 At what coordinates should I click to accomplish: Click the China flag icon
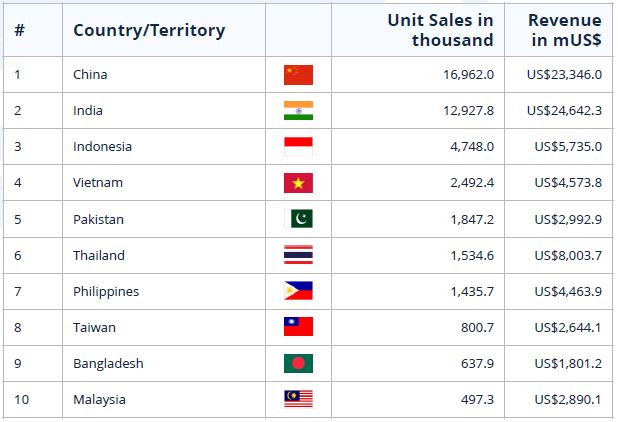point(298,75)
